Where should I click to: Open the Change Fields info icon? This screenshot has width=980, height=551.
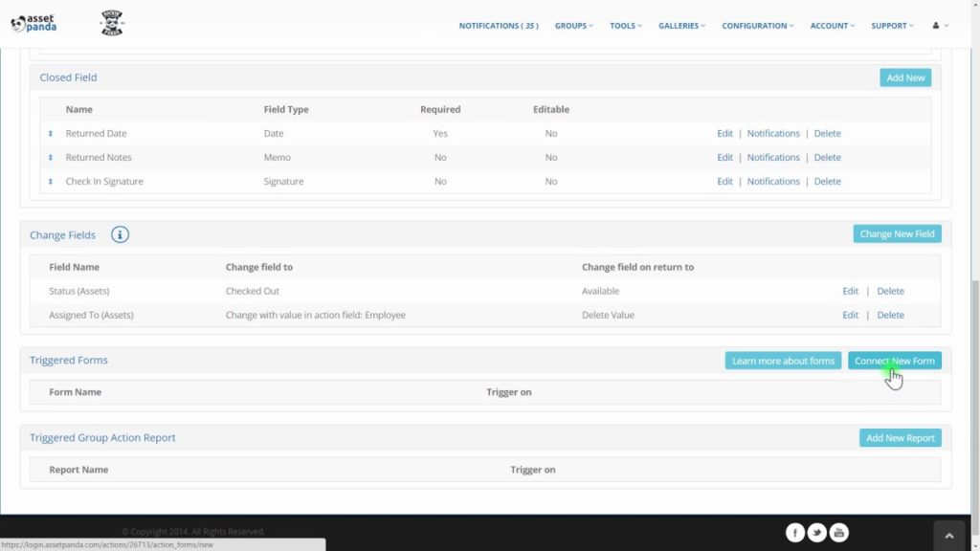[x=120, y=234]
